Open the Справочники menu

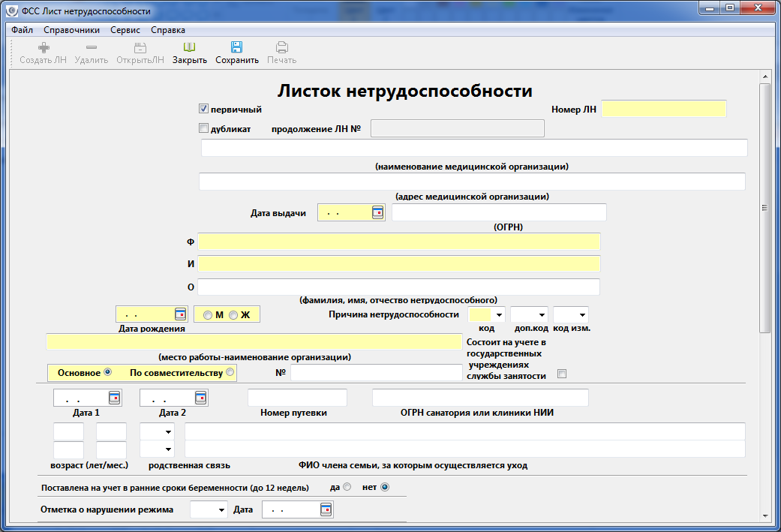click(72, 30)
